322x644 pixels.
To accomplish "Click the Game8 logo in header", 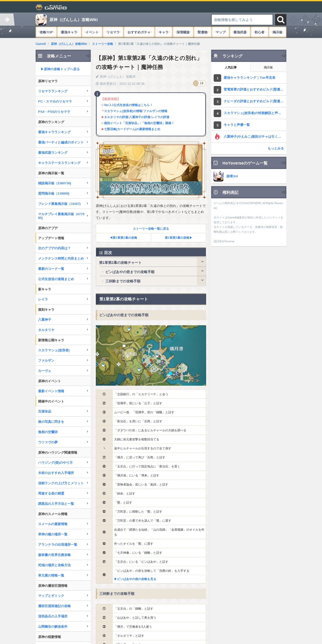I will pos(51,7).
